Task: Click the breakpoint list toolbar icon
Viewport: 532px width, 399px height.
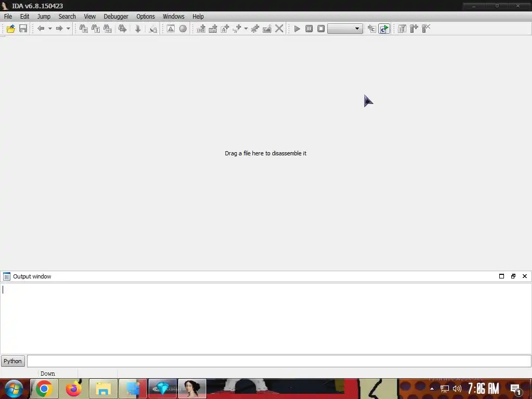Action: pyautogui.click(x=402, y=29)
